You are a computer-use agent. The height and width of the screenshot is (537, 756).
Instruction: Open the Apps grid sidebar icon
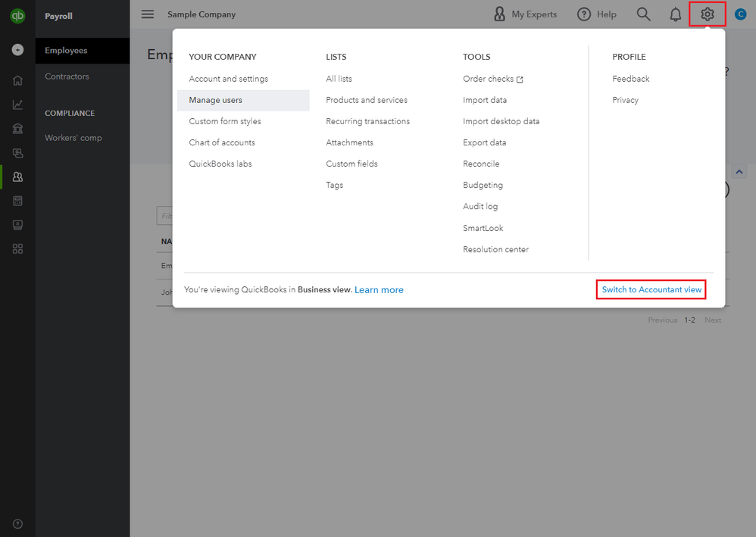18,248
